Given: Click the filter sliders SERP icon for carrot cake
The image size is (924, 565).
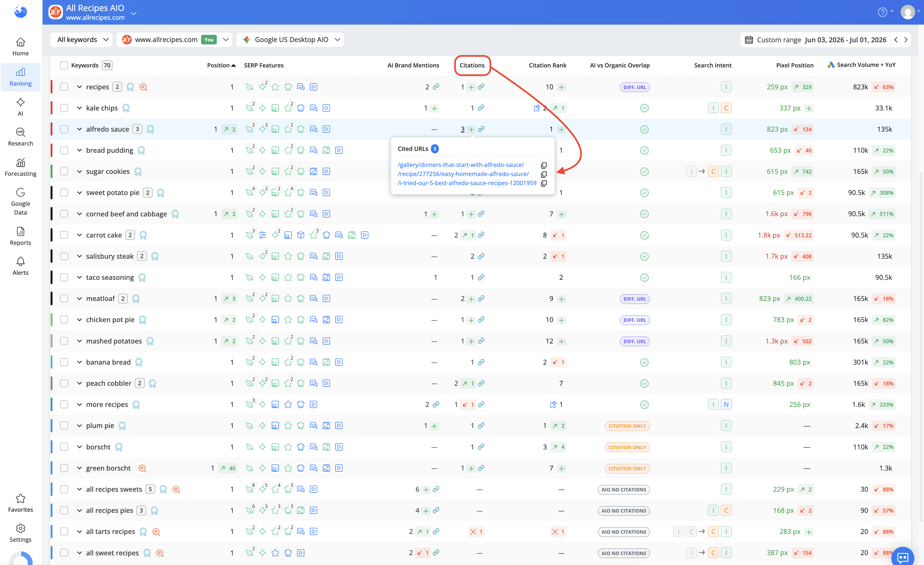Looking at the screenshot, I should (263, 235).
